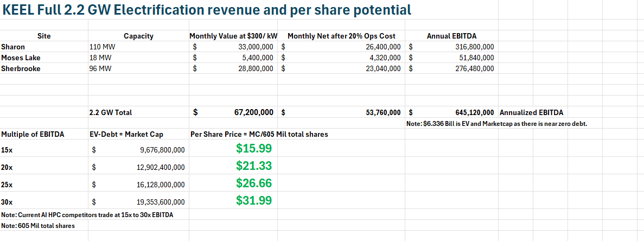644x241 pixels.
Task: Select the Sharon site cell
Action: (x=44, y=47)
